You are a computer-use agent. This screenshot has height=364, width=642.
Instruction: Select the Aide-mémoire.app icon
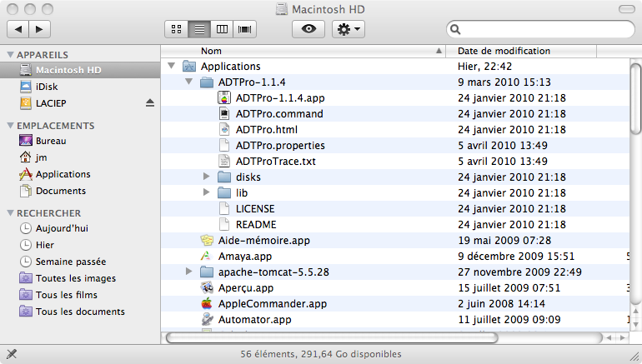tap(207, 240)
